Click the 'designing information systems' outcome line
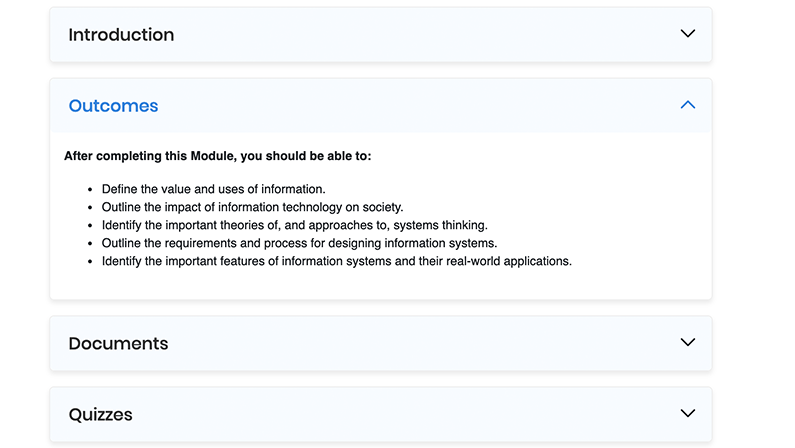 point(300,243)
